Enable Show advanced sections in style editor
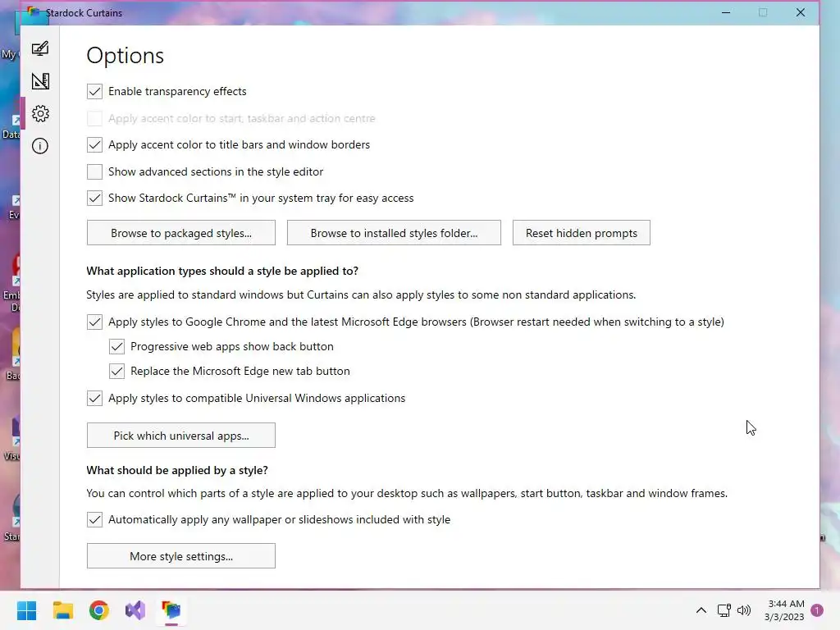Viewport: 840px width, 630px height. [95, 171]
